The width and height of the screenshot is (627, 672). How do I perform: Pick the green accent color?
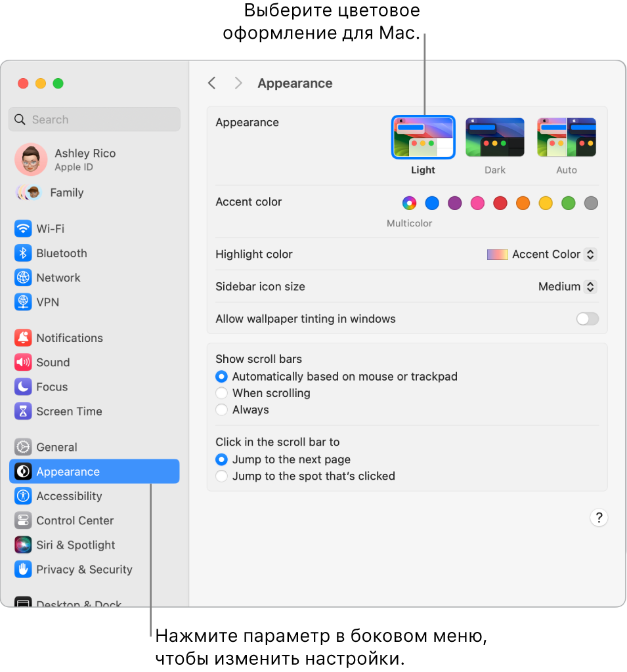click(569, 203)
